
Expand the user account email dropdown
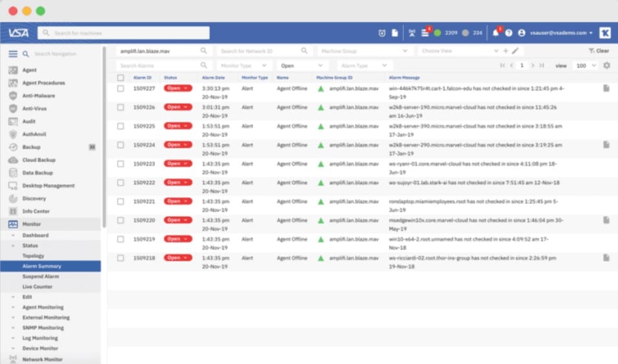click(x=561, y=33)
